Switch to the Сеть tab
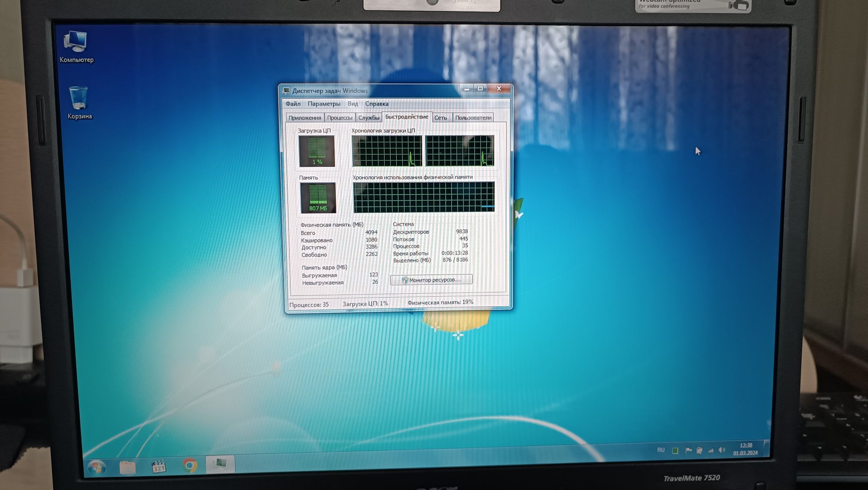 pyautogui.click(x=441, y=118)
